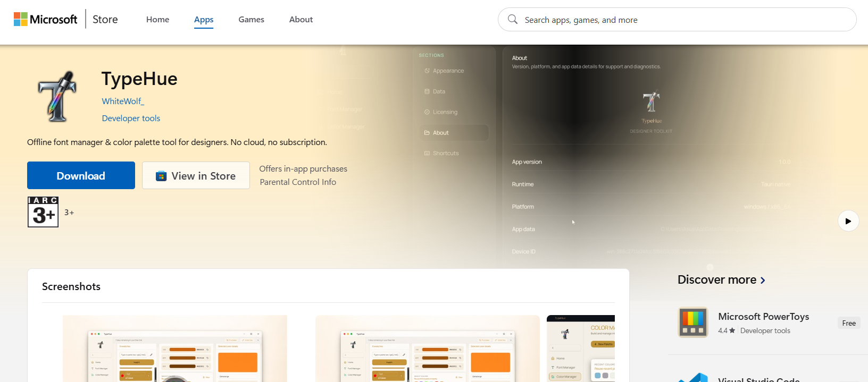
Task: Click the ARC 3+ age rating badge
Action: 43,212
